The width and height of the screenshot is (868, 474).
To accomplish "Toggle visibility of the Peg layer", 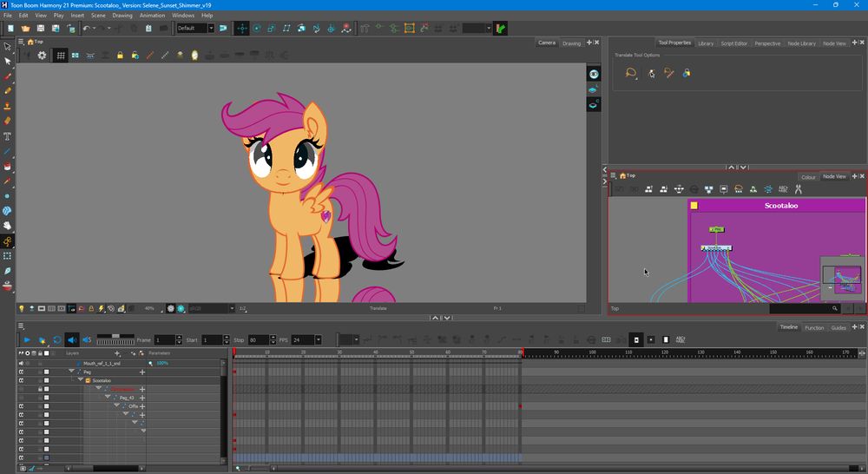I will [21, 372].
